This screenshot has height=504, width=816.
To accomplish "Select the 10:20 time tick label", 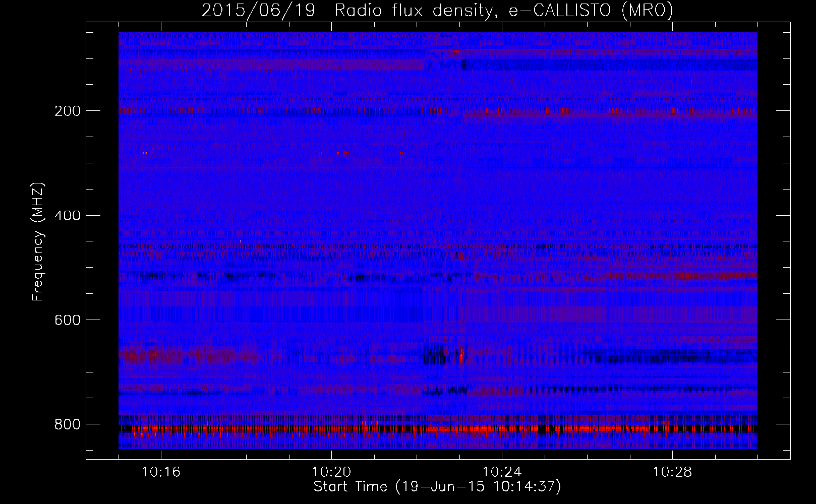I will (331, 472).
